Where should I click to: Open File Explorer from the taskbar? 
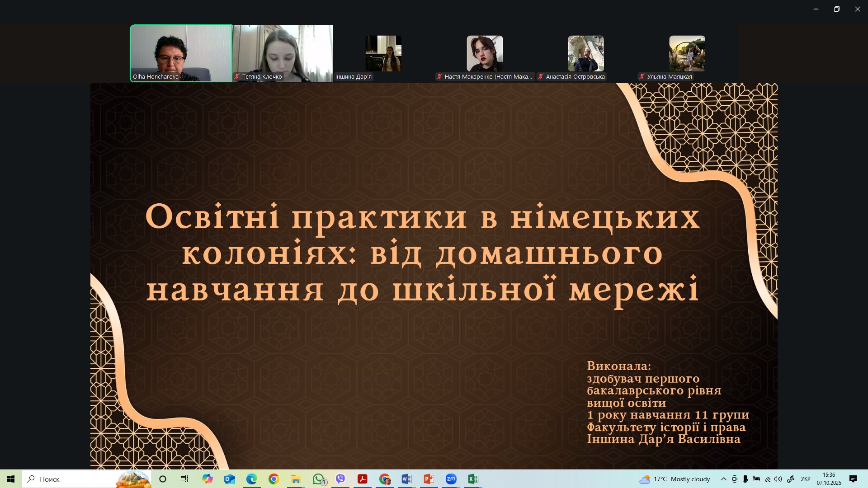point(296,479)
